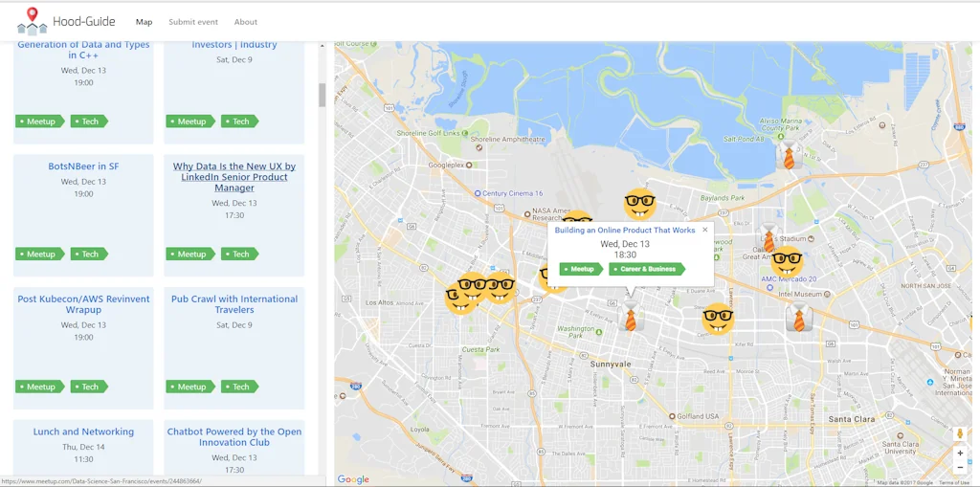Select nerd-face marker near AMC Mercado 20

(787, 262)
